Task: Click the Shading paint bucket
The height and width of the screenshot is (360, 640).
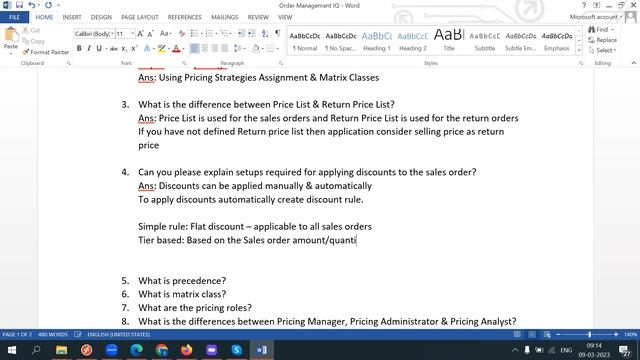Action: pos(256,49)
